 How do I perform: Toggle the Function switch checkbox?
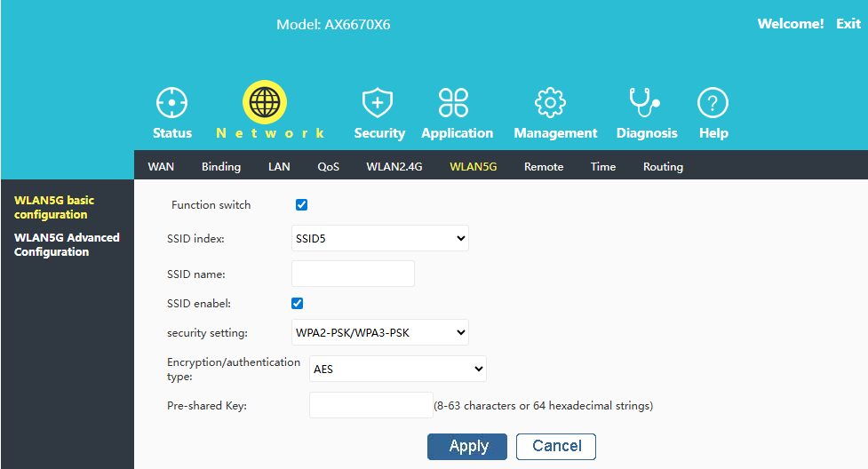point(301,205)
